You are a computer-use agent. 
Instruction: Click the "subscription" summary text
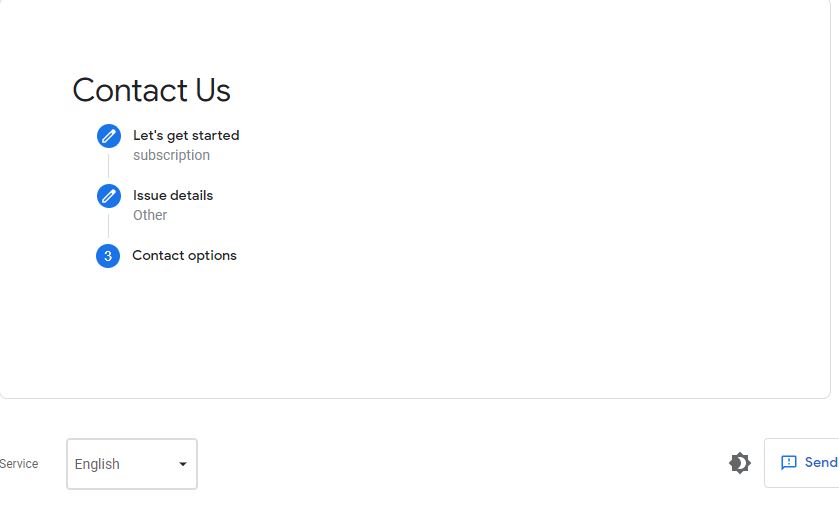point(171,155)
